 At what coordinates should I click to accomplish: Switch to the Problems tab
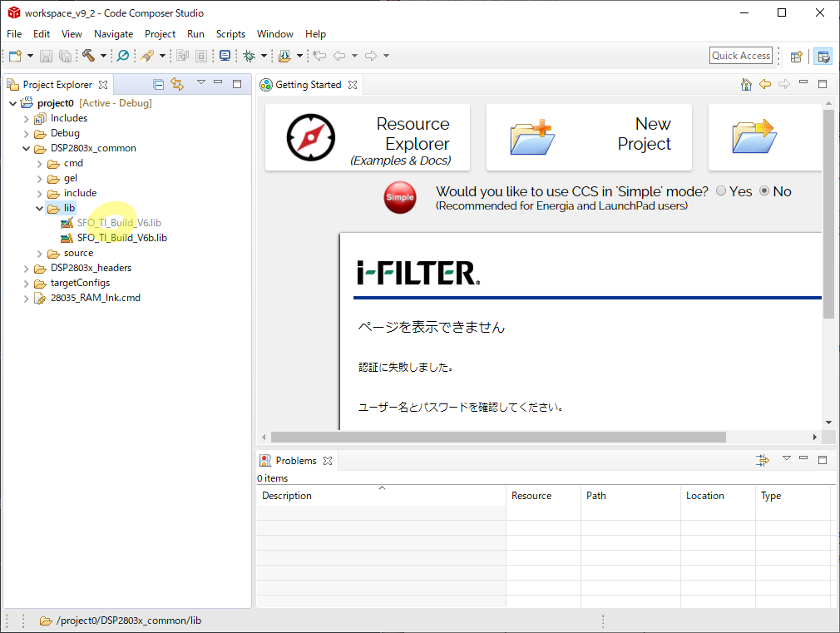[295, 460]
